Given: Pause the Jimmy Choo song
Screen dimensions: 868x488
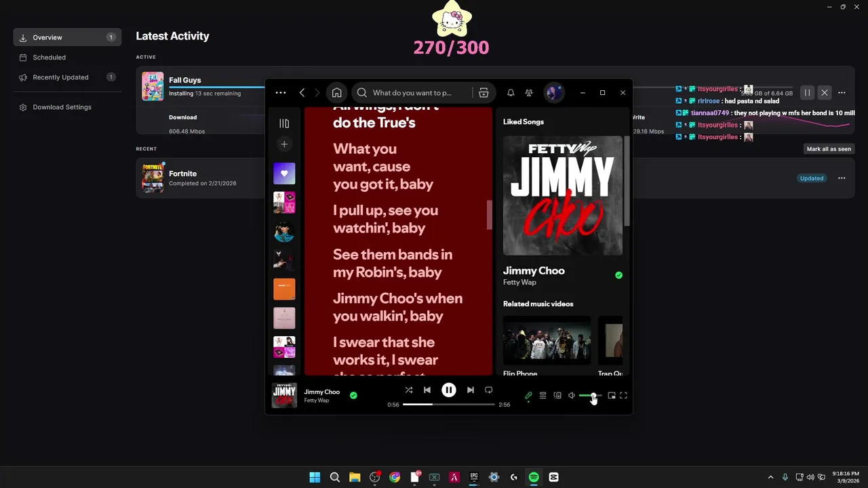Looking at the screenshot, I should click(449, 390).
